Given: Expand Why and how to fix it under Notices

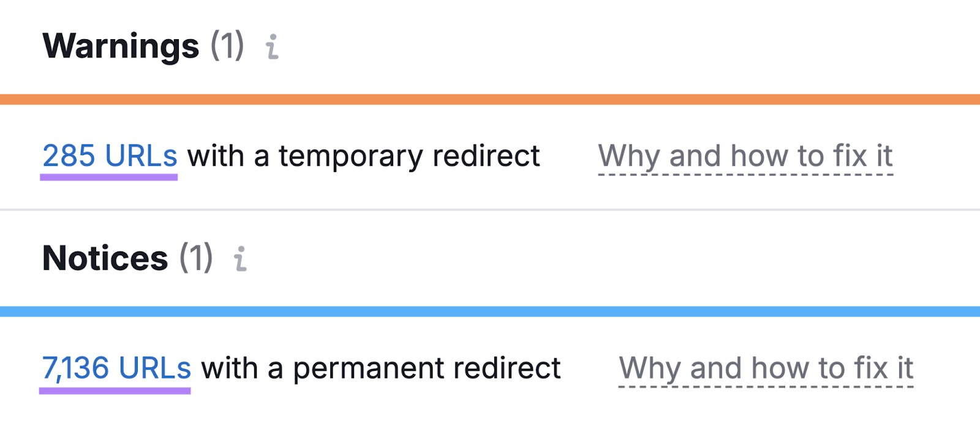Looking at the screenshot, I should [x=765, y=367].
